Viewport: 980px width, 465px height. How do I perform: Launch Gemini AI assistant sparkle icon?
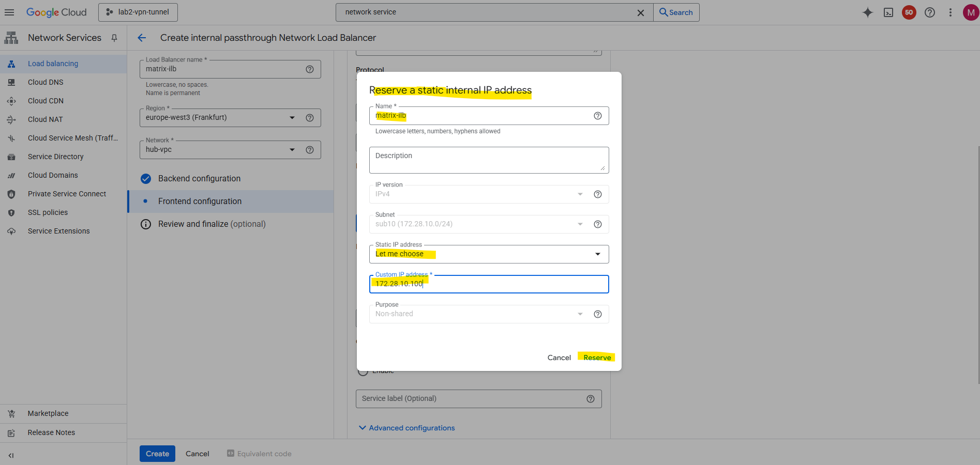point(867,12)
